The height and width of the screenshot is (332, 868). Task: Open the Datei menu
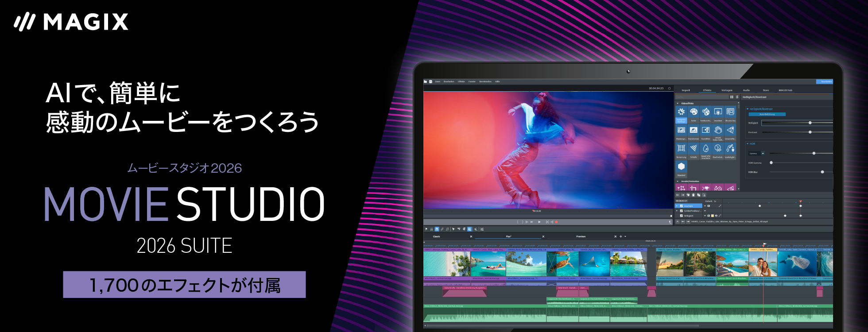pos(437,81)
